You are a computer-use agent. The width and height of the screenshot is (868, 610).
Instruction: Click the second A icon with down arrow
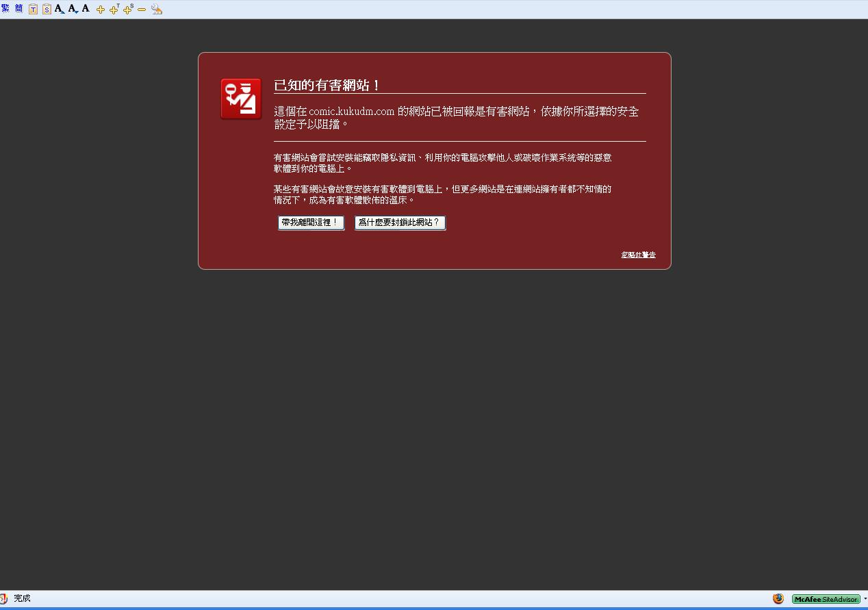[73, 9]
